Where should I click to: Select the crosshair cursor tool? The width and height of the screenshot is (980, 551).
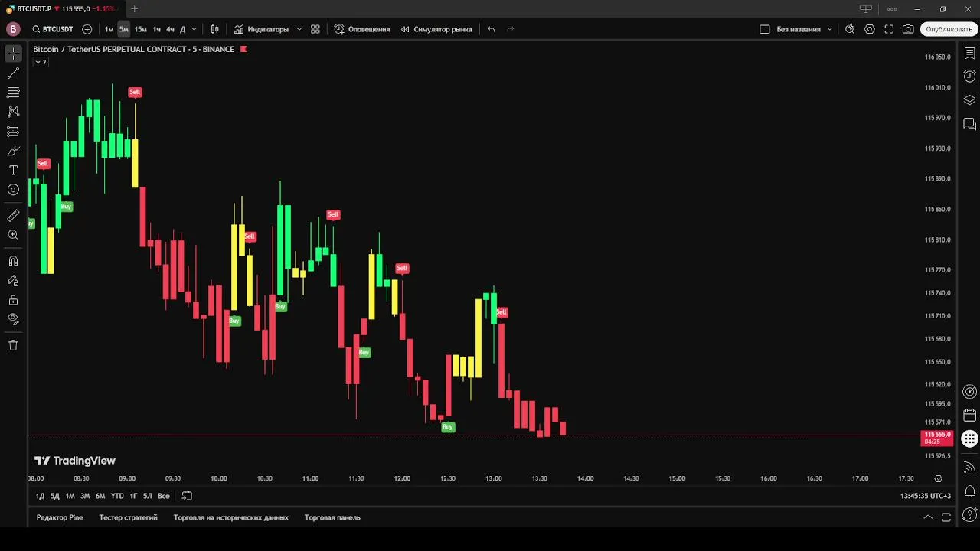click(13, 54)
